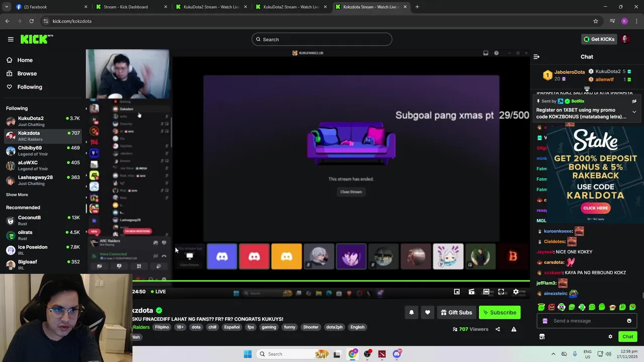Click the Get KICKs button

tap(599, 39)
